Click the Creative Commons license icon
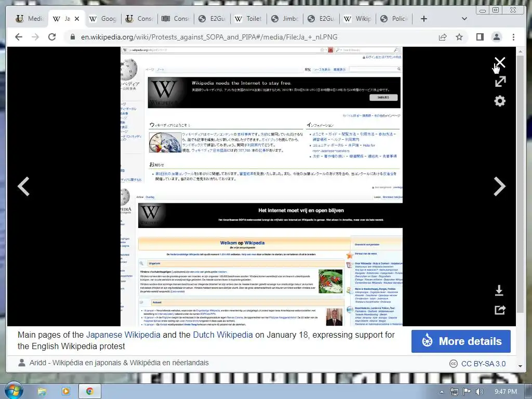 [x=453, y=364]
